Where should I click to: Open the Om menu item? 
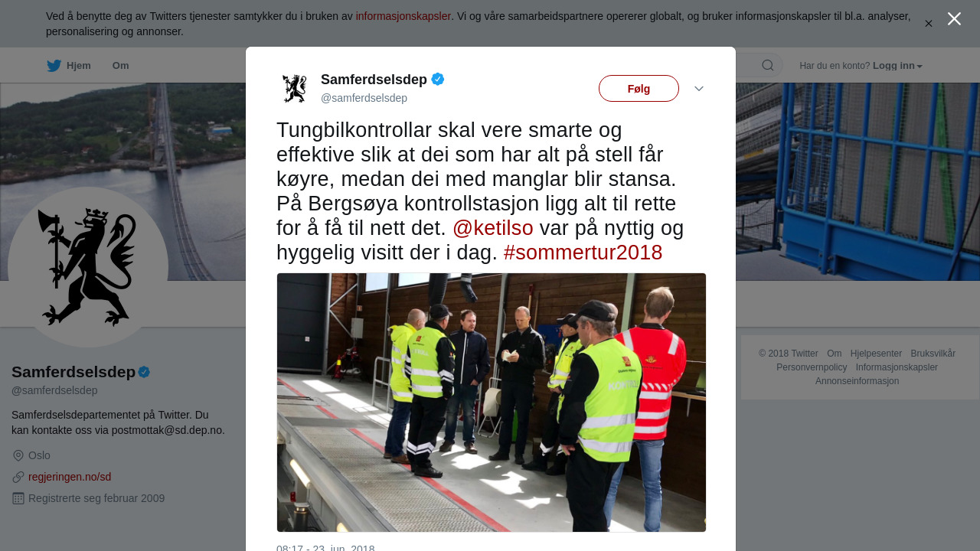click(121, 66)
